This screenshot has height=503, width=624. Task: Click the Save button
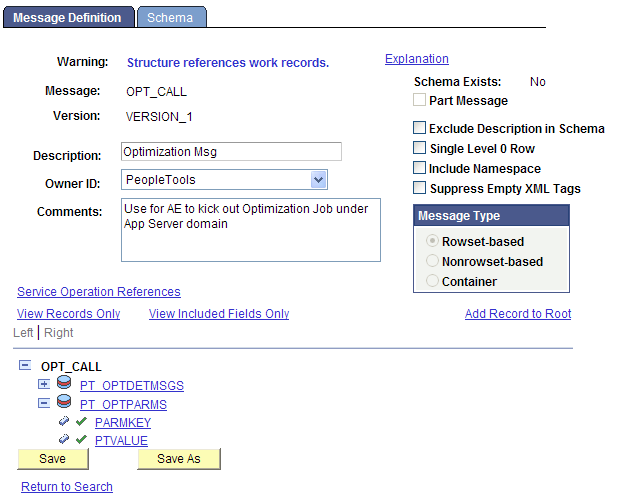coord(53,459)
